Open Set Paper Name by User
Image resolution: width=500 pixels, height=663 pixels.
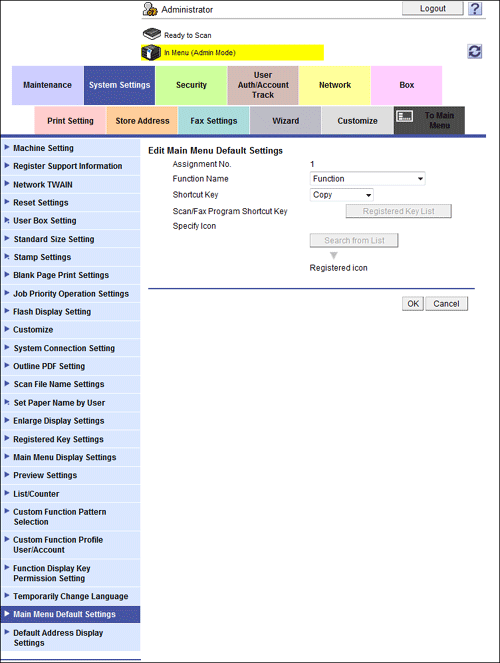pos(71,403)
